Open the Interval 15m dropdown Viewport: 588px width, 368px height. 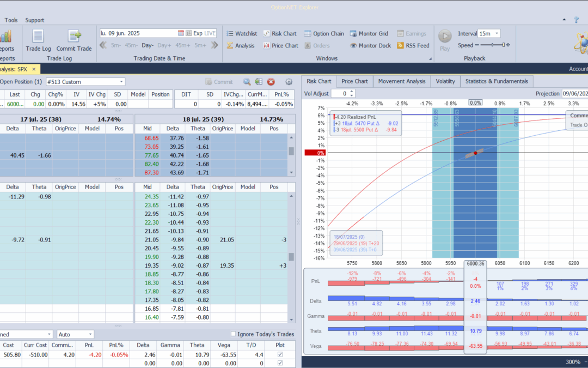click(497, 33)
